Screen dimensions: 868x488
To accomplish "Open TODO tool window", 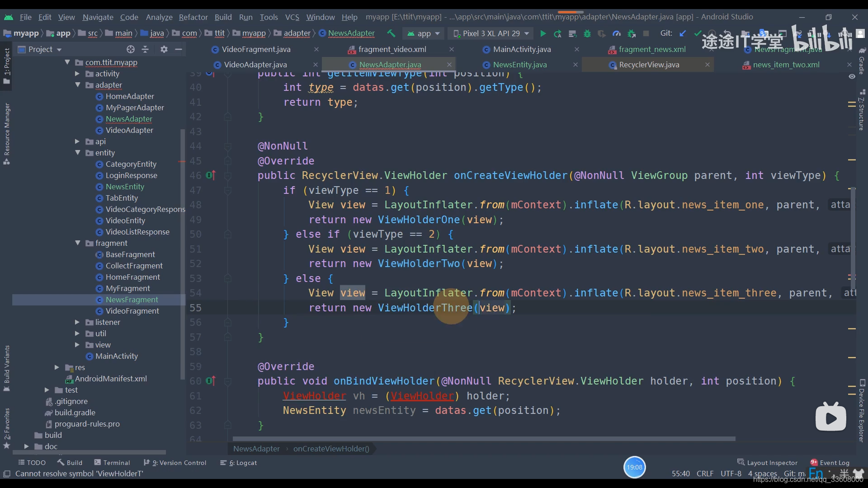I will point(32,463).
